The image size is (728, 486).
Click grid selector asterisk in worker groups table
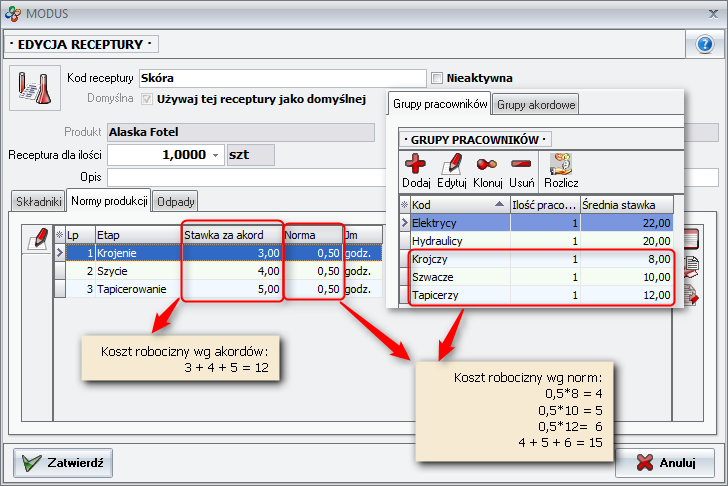404,204
